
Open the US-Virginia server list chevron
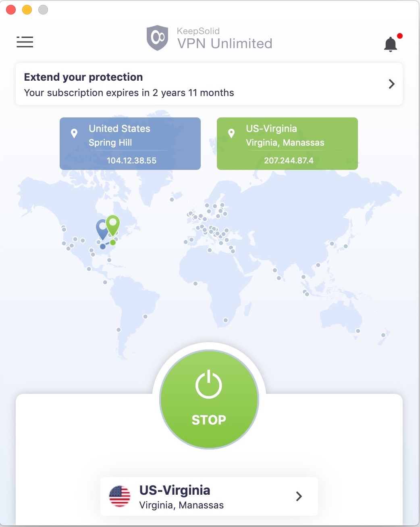[299, 496]
